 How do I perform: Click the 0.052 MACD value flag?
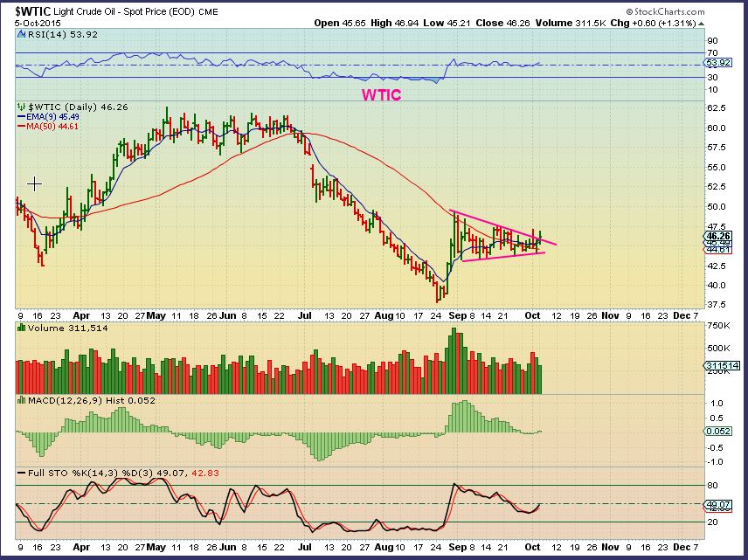717,431
